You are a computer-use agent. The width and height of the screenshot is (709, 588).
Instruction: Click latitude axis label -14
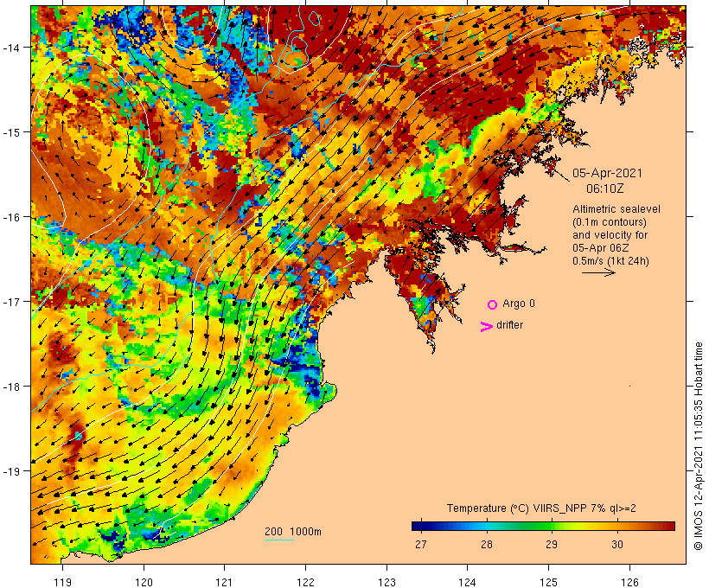pyautogui.click(x=11, y=47)
